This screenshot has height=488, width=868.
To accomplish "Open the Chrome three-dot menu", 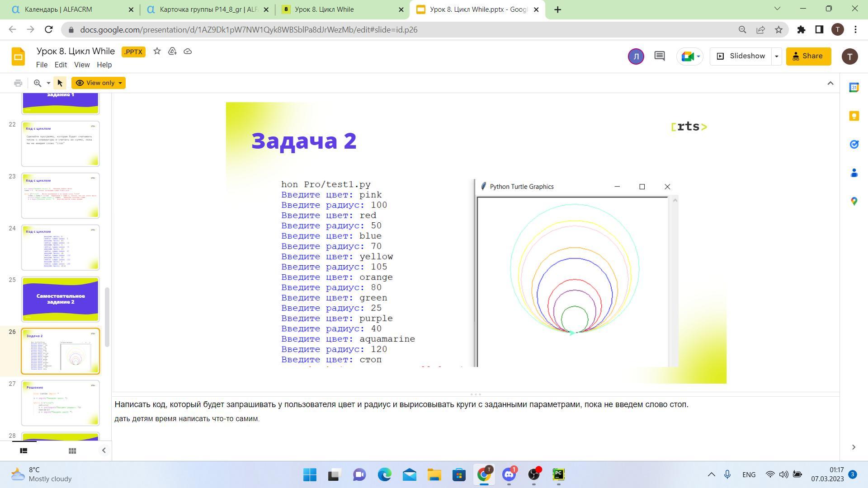I will [x=855, y=30].
